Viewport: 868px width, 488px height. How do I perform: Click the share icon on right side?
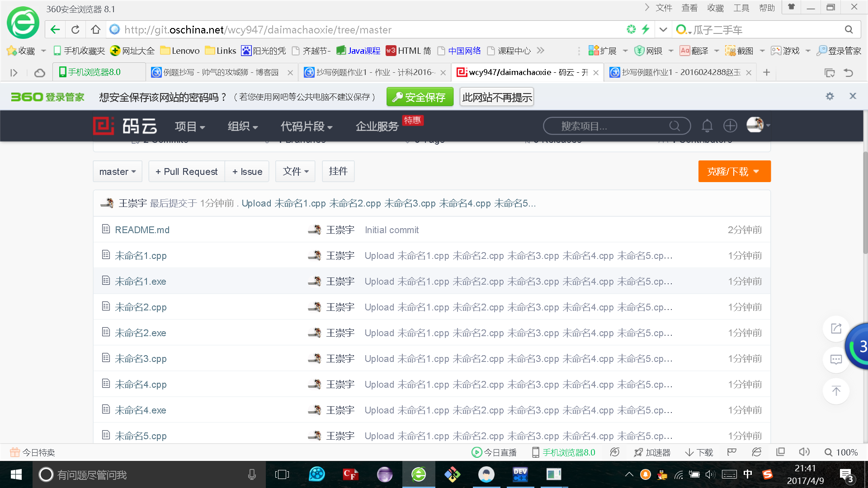pos(836,328)
